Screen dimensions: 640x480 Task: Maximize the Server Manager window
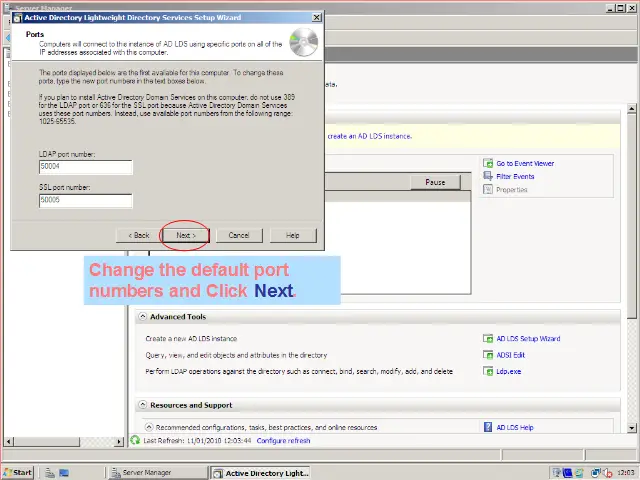click(620, 8)
